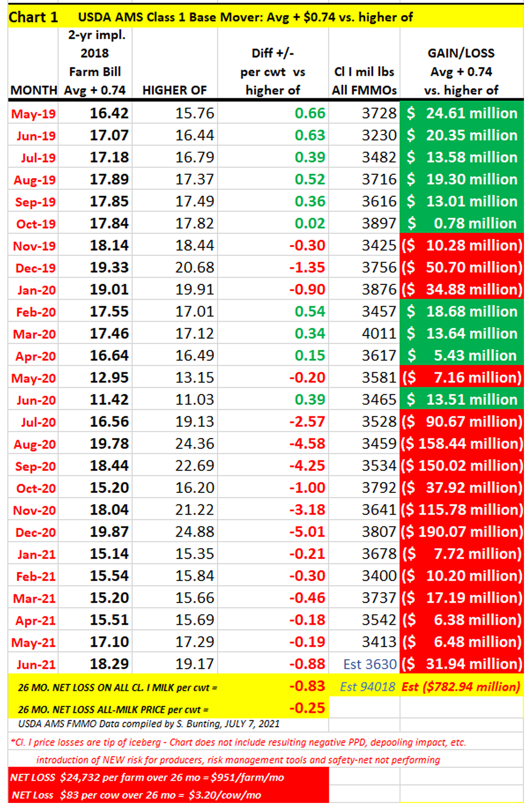This screenshot has width=532, height=810.
Task: Select the Est ($782.94 million) total cell
Action: (461, 686)
